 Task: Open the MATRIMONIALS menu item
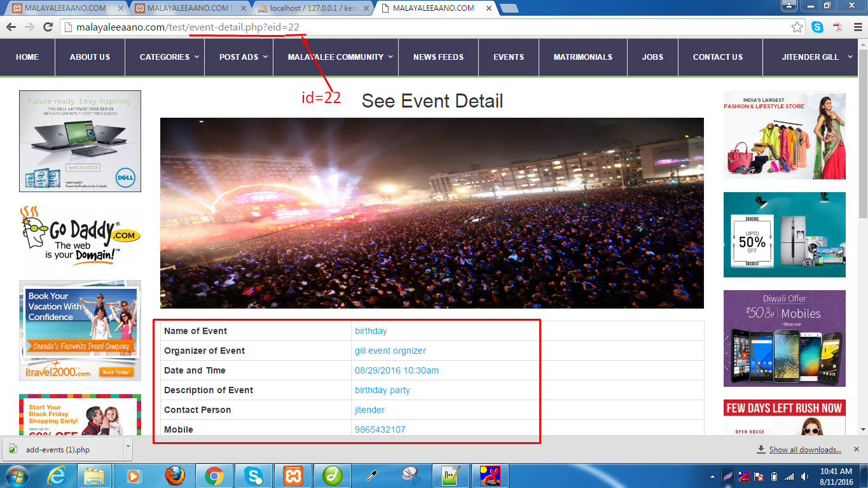582,57
